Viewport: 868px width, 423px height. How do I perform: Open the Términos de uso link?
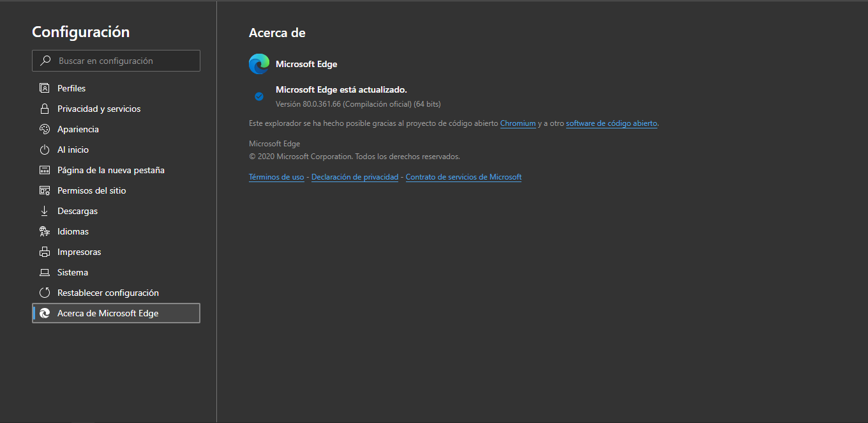pyautogui.click(x=276, y=177)
